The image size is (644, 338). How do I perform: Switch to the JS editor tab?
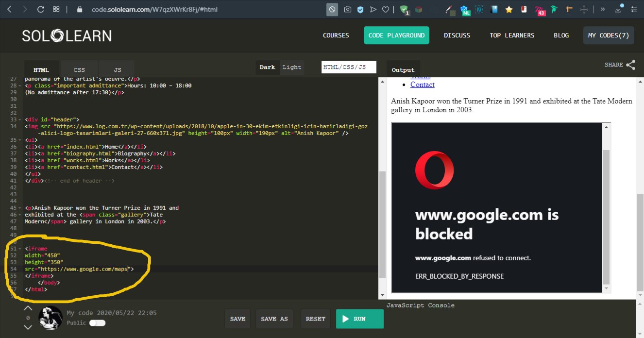click(x=118, y=69)
